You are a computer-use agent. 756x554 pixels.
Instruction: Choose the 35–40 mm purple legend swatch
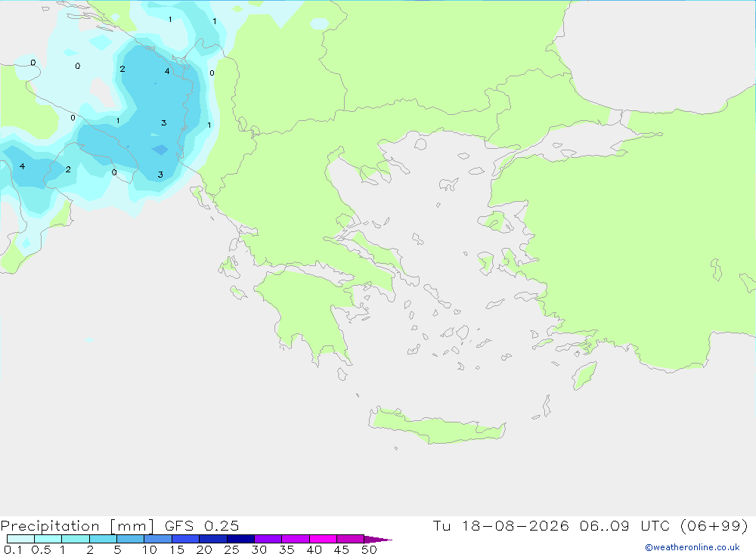click(296, 539)
